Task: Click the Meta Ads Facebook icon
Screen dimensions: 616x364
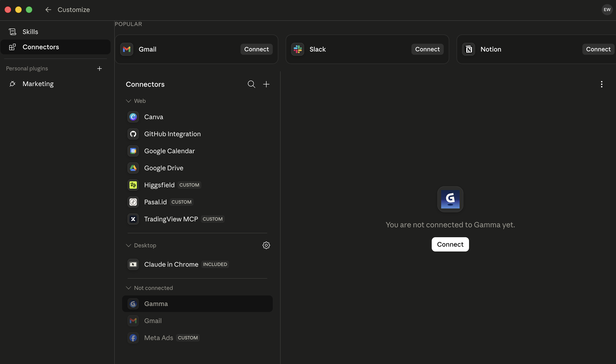Action: click(x=133, y=338)
